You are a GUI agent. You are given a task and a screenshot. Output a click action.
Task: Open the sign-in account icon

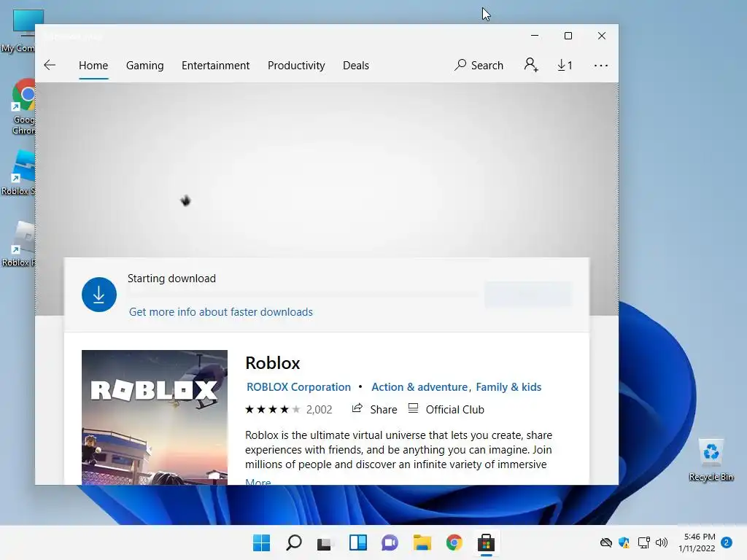click(531, 65)
